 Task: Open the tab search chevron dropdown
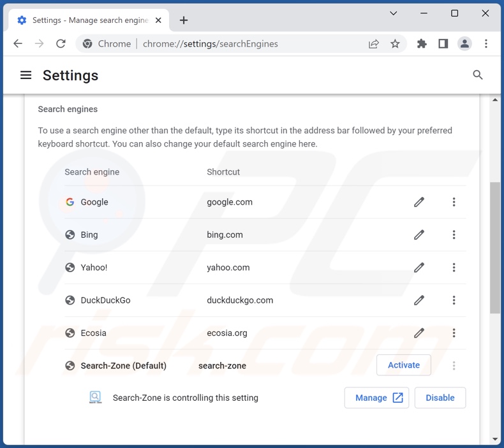pos(394,13)
